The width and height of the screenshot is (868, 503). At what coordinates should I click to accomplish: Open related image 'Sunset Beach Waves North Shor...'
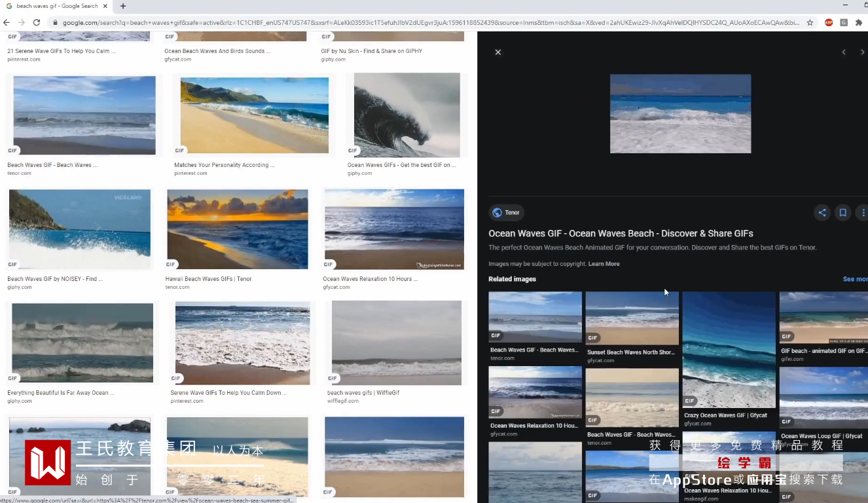632,318
